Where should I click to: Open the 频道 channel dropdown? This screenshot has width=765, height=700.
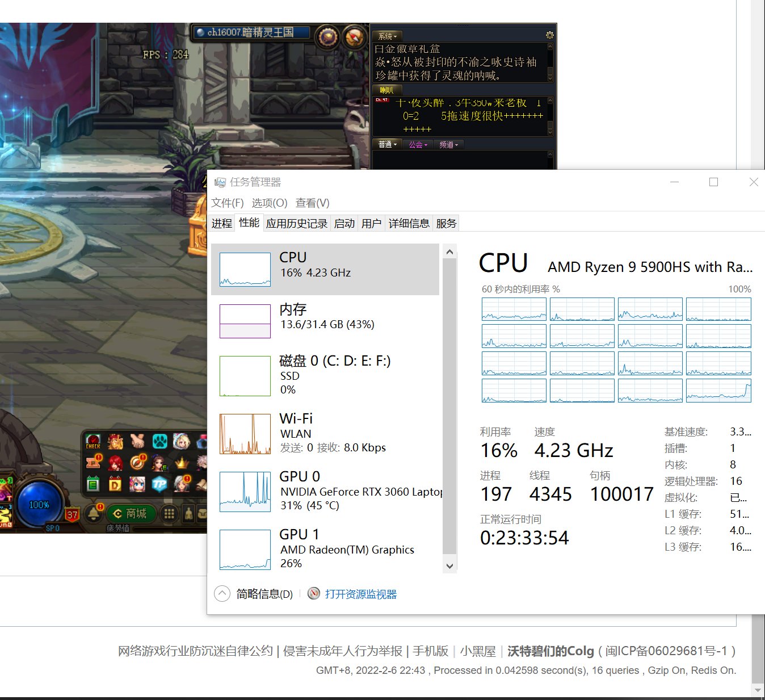tap(449, 144)
